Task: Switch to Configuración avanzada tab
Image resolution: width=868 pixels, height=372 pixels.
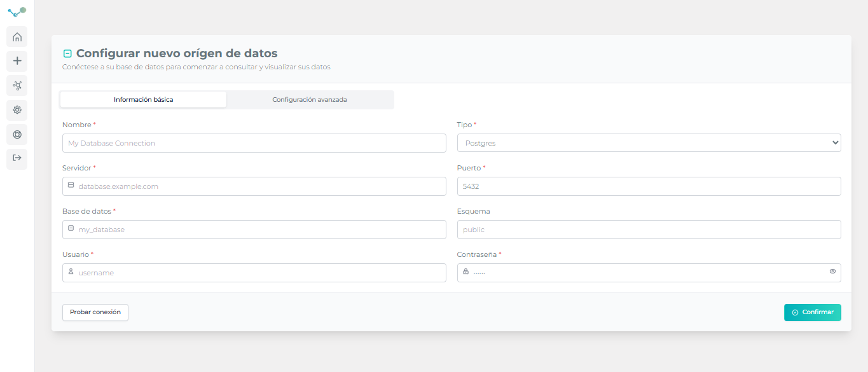Action: (x=310, y=100)
